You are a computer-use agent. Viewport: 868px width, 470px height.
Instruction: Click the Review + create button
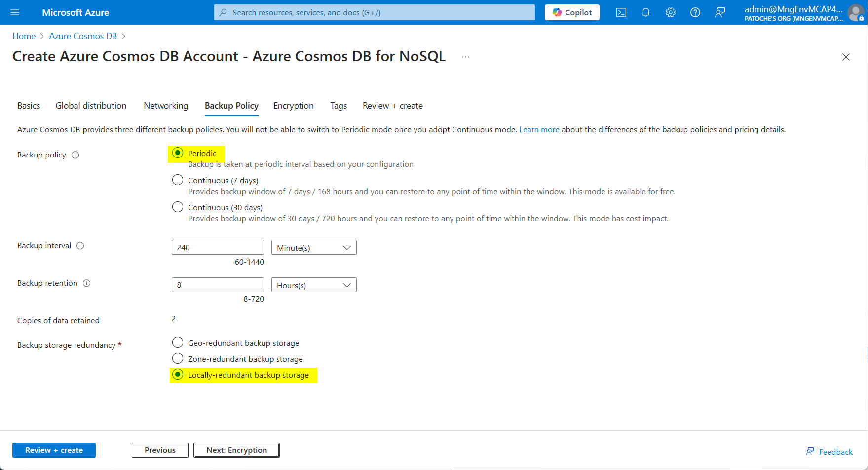54,450
